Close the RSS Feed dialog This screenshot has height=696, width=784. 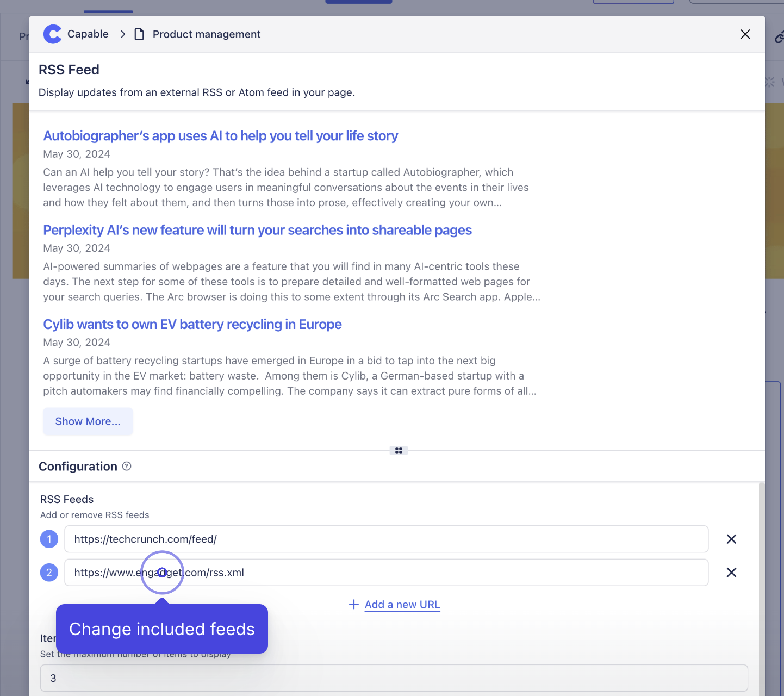pyautogui.click(x=745, y=34)
